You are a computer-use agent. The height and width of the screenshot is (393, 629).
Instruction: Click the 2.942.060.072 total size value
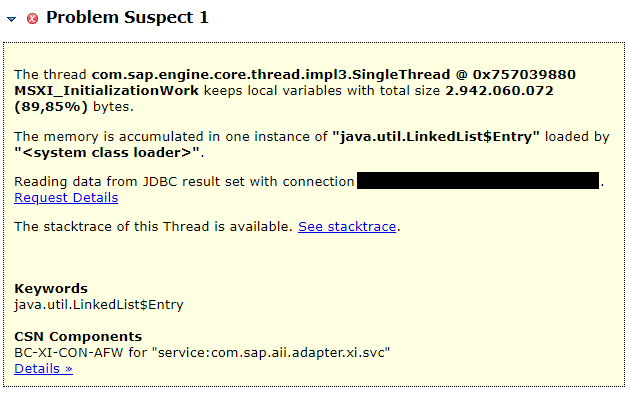point(499,91)
